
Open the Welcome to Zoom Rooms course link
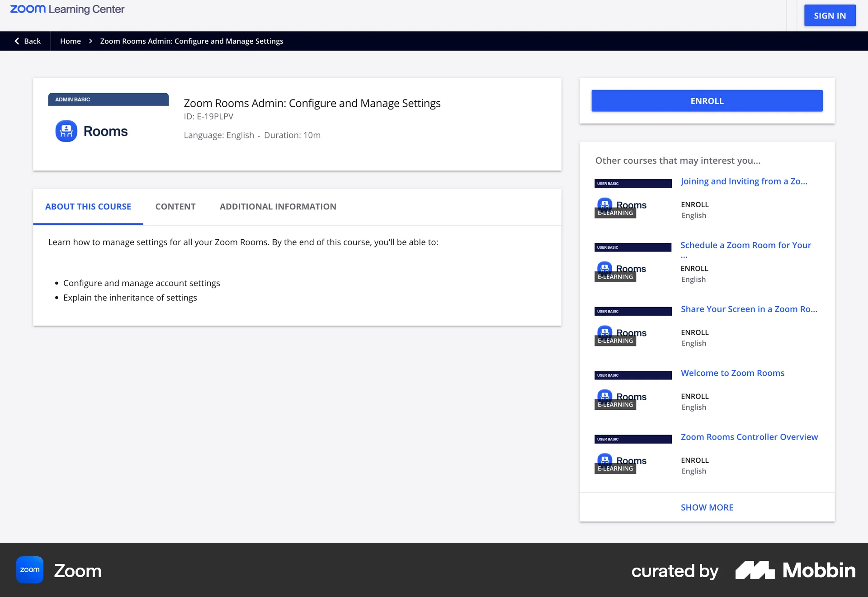732,373
